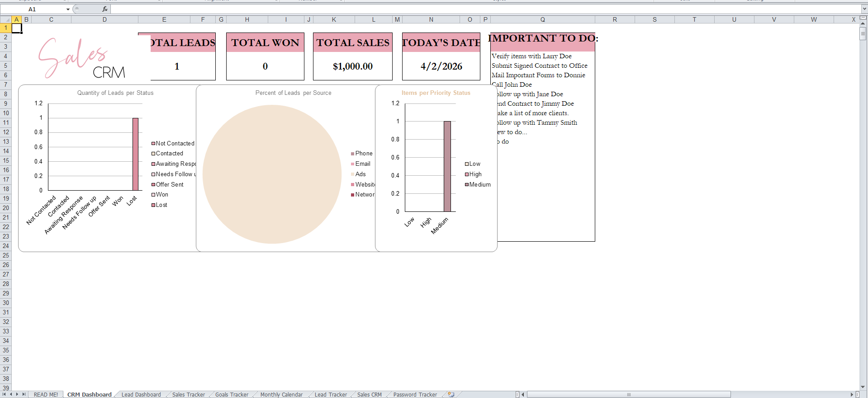
Task: Click the Select All corner button
Action: click(x=5, y=19)
